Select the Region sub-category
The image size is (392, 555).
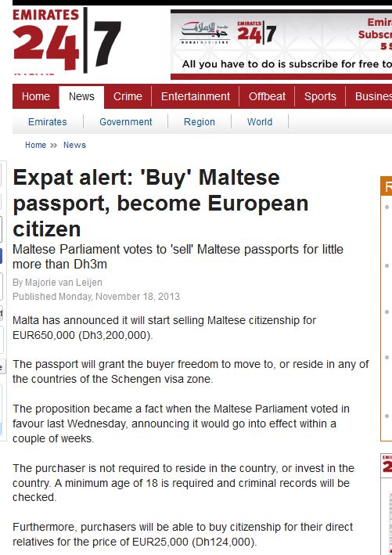click(x=200, y=122)
